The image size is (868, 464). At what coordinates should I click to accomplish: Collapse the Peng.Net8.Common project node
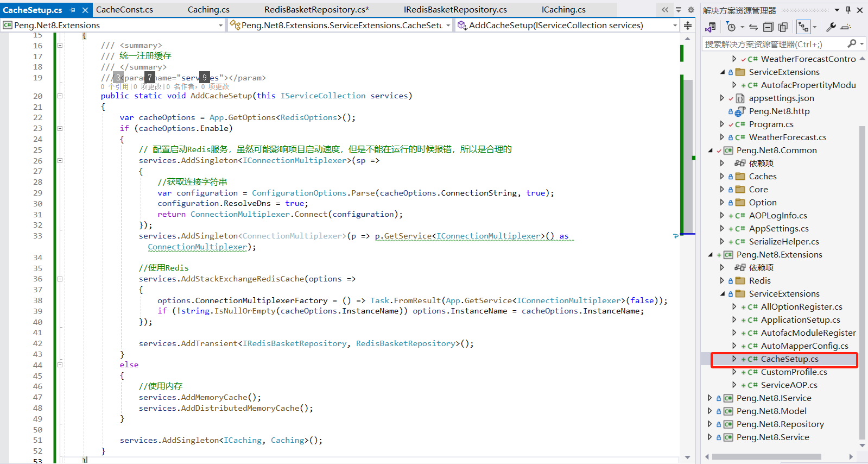[710, 151]
